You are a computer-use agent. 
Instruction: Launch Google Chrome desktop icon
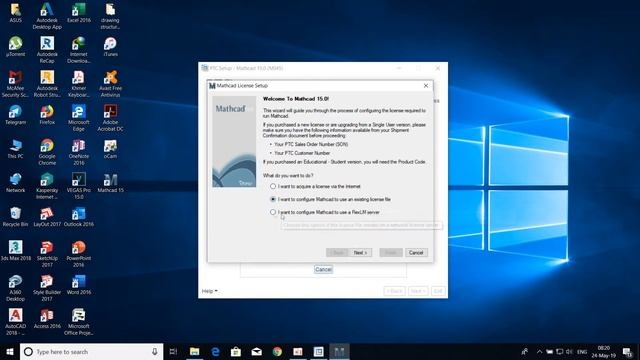(47, 152)
